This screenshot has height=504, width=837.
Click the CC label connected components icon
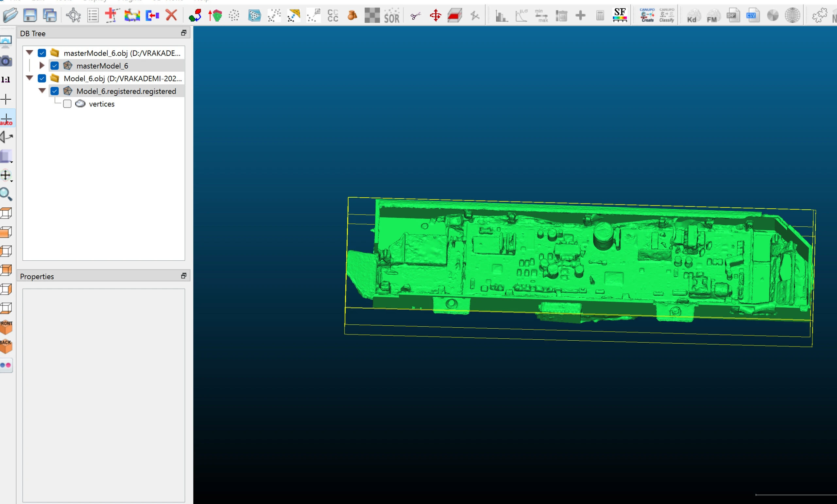point(333,16)
